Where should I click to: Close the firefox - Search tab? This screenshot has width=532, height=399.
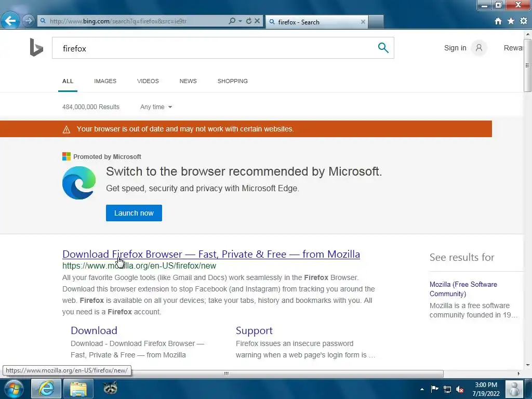(x=363, y=22)
